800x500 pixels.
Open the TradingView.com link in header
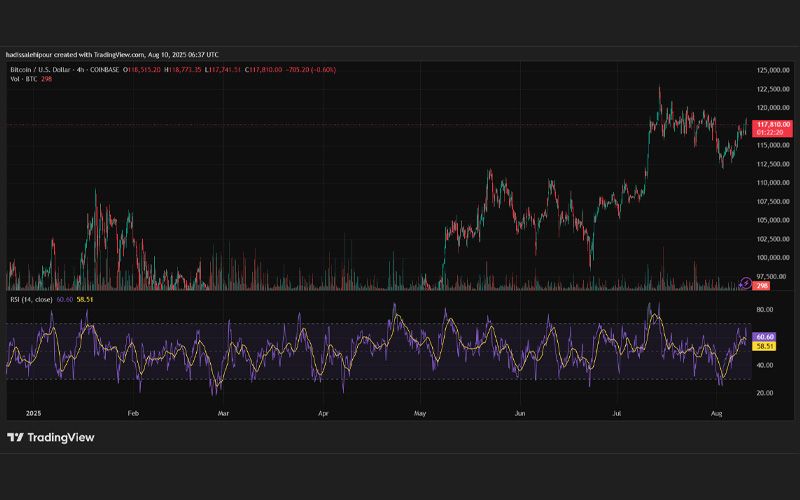(119, 55)
